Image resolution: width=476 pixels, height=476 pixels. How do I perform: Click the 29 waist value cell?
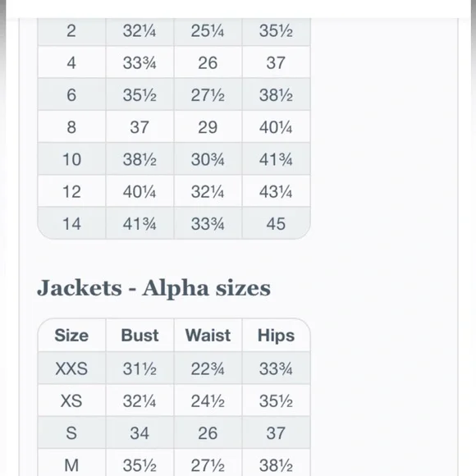pos(208,127)
